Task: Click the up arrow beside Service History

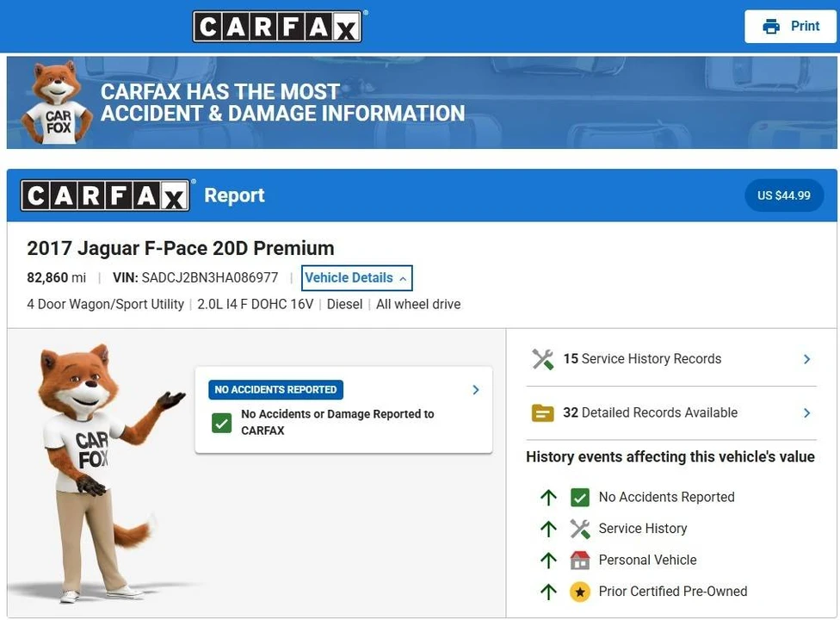Action: pos(548,529)
